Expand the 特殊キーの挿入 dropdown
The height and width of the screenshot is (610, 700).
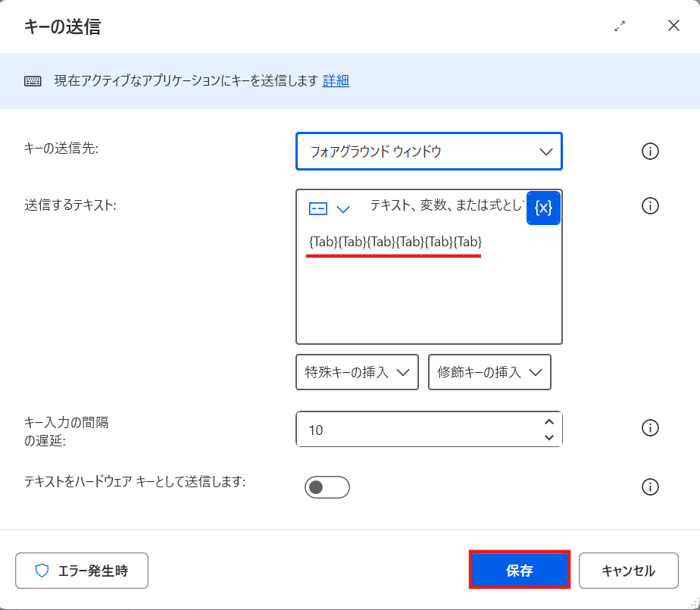(357, 372)
